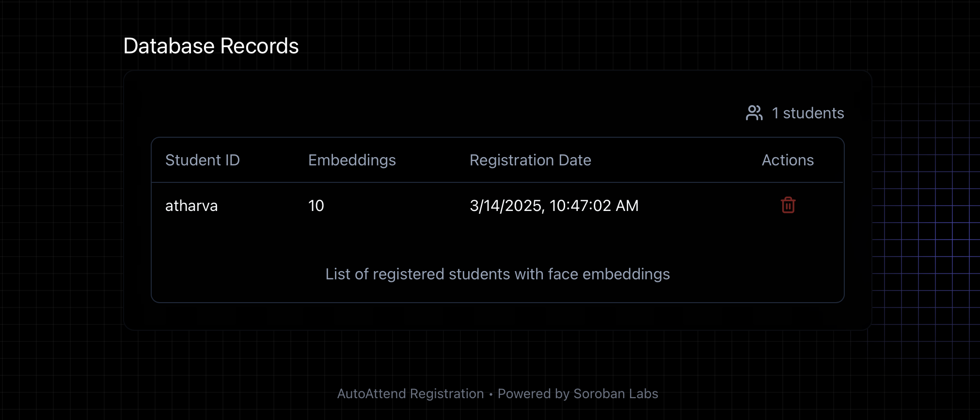Screen dimensions: 980x420
Task: Click the atharva student ID cell
Action: point(191,206)
